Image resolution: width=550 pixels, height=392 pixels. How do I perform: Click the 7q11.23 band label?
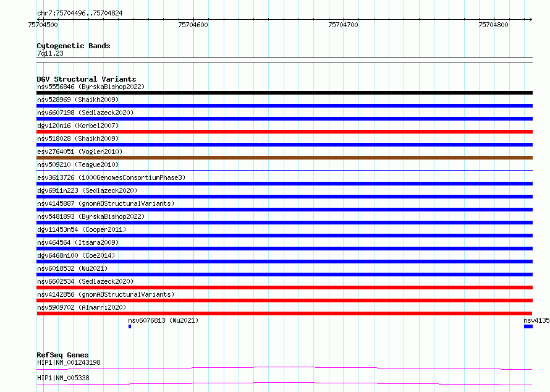click(x=50, y=53)
